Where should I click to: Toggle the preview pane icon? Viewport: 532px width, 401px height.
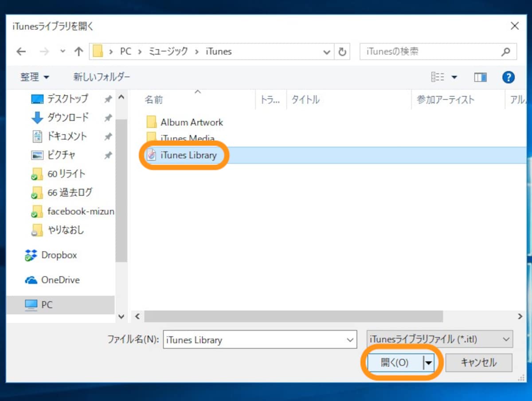pyautogui.click(x=480, y=77)
